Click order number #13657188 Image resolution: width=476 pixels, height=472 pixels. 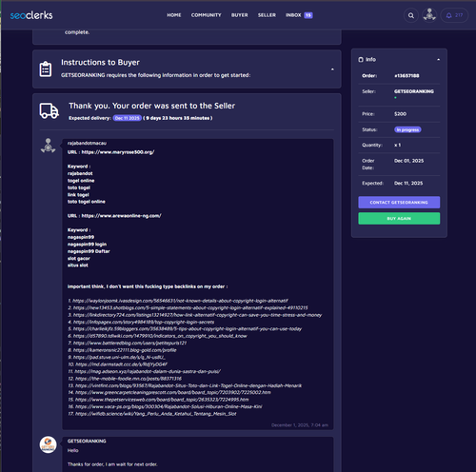pos(407,76)
